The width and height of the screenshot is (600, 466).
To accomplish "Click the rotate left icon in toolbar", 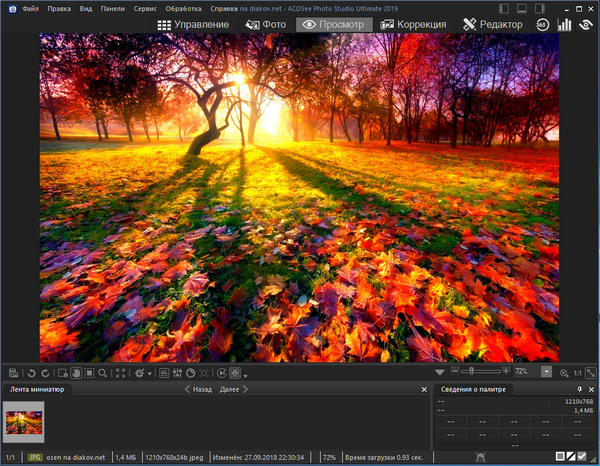I will [32, 372].
